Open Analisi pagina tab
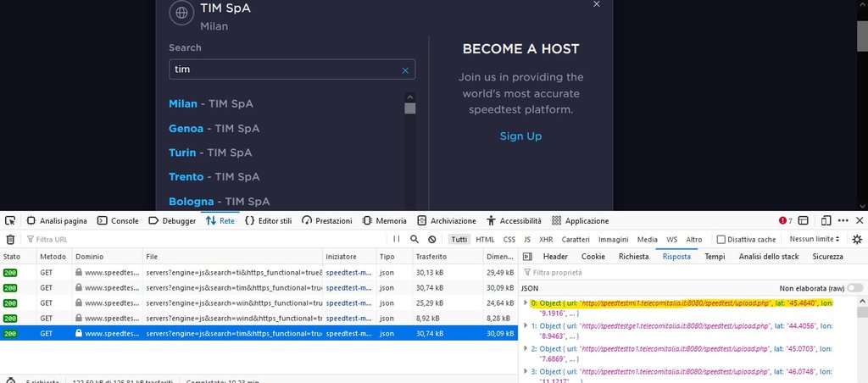This screenshot has width=868, height=383. point(57,221)
